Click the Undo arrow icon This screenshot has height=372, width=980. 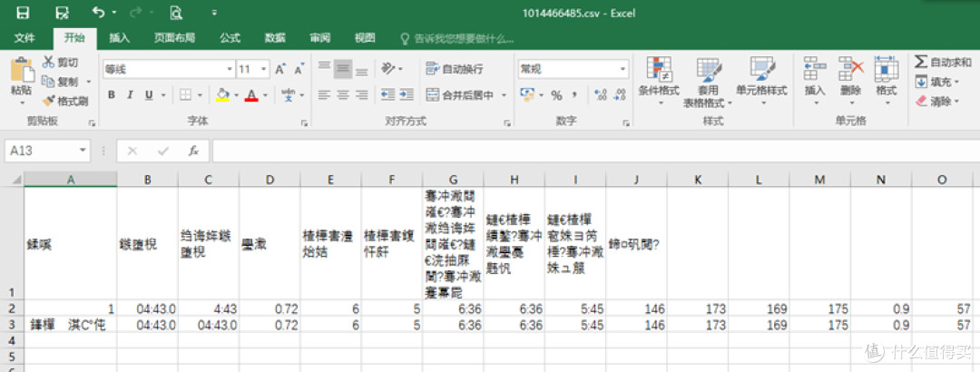point(98,12)
